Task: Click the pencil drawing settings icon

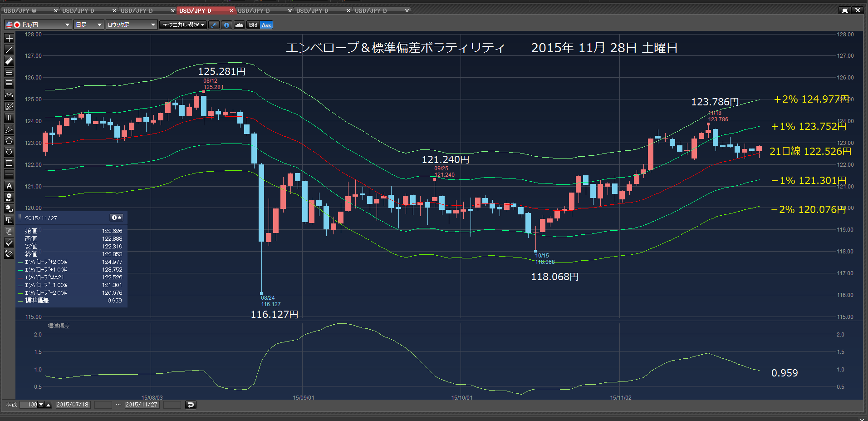Action: coord(214,25)
